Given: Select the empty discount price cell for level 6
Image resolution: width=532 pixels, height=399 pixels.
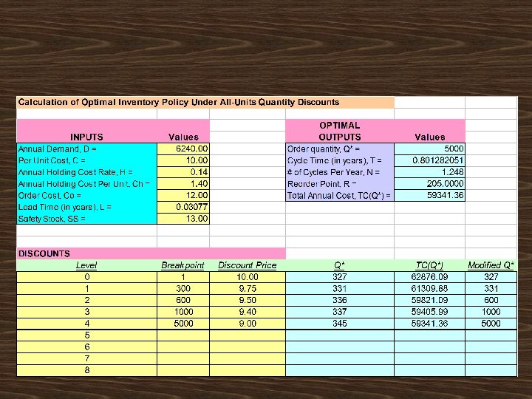Looking at the screenshot, I should [248, 347].
